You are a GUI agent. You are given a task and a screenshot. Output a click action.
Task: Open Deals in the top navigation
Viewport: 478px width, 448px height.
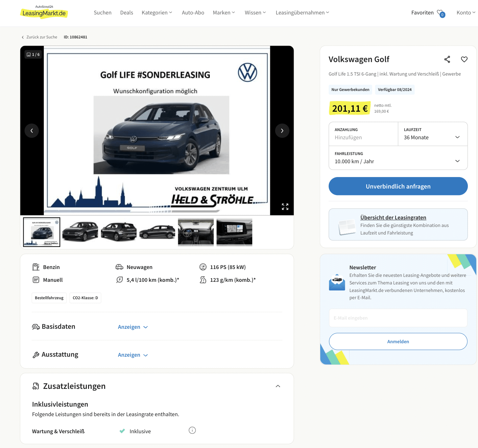point(127,13)
